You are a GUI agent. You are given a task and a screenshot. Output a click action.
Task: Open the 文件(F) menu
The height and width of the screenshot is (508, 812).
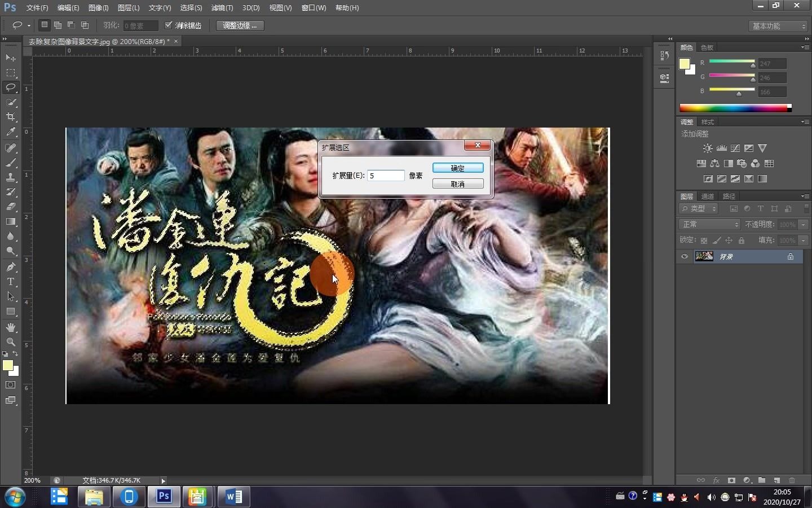[x=37, y=8]
